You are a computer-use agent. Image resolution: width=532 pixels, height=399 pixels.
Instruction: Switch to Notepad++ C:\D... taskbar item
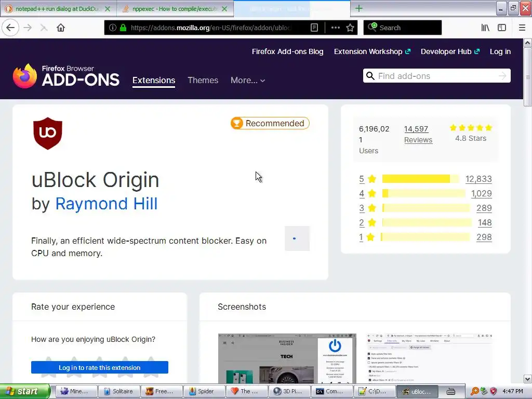coord(375,391)
